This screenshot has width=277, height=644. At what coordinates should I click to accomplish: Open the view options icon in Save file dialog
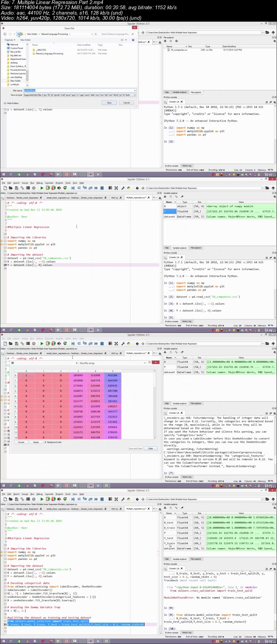point(123,40)
